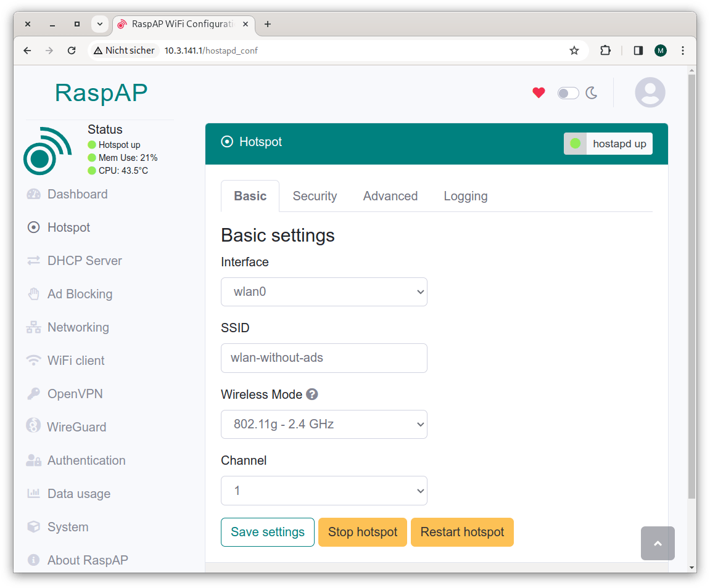This screenshot has width=710, height=588.
Task: Click Stop hotspot button
Action: pyautogui.click(x=363, y=533)
